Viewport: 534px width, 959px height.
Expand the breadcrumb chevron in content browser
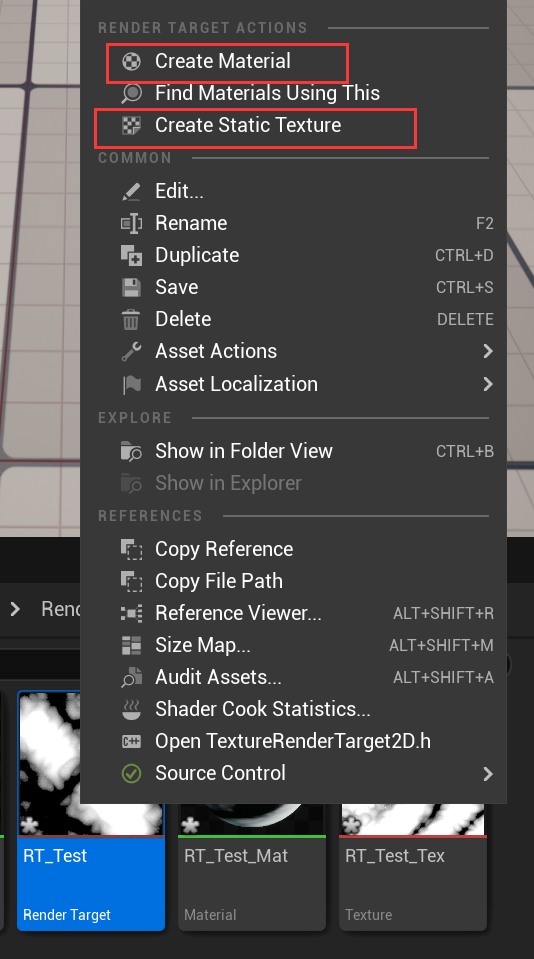click(15, 609)
